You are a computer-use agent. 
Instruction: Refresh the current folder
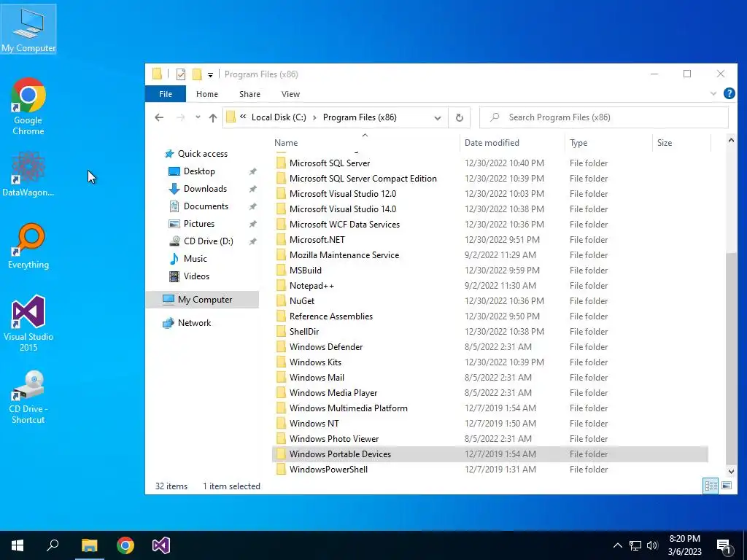460,117
